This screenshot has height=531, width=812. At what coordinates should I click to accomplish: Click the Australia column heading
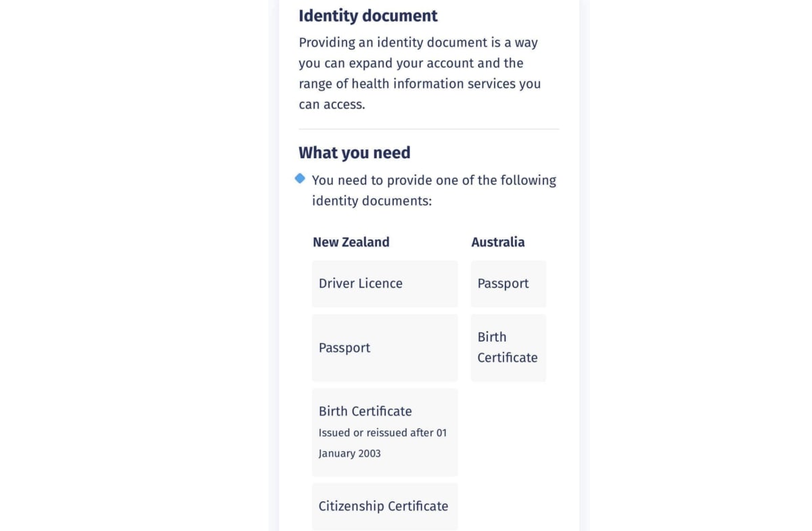click(498, 242)
